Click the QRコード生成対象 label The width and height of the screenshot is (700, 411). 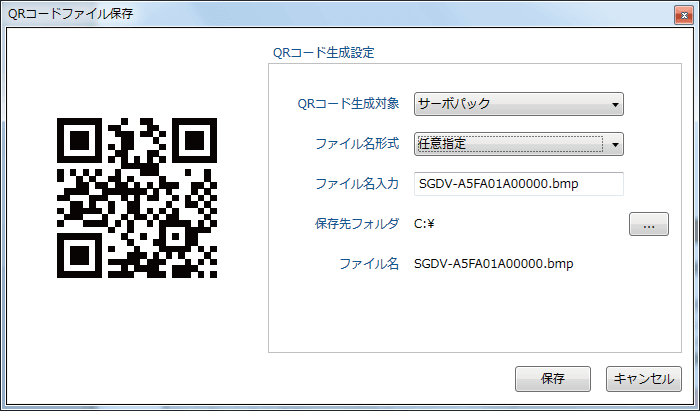[349, 104]
